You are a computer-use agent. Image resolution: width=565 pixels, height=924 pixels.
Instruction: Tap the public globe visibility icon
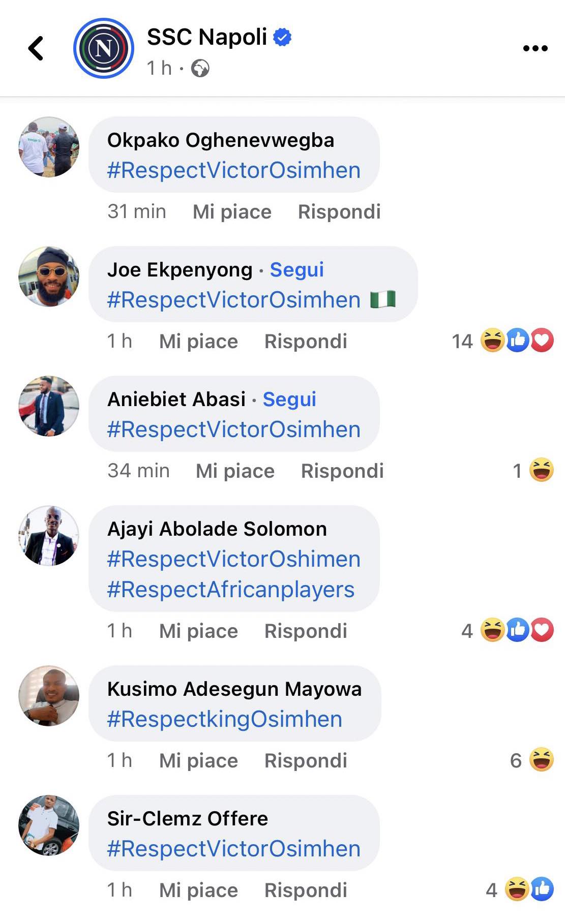(x=200, y=68)
